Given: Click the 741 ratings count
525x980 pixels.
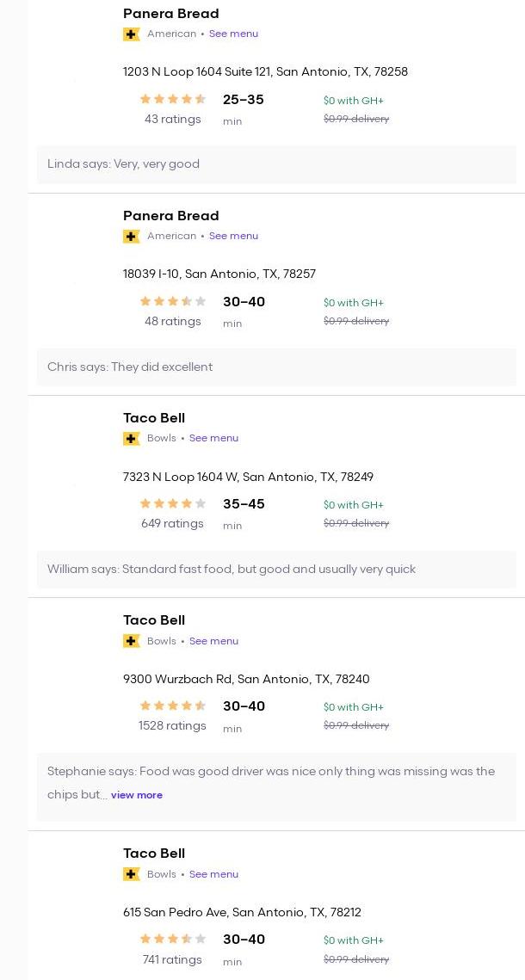Looking at the screenshot, I should point(172,960).
